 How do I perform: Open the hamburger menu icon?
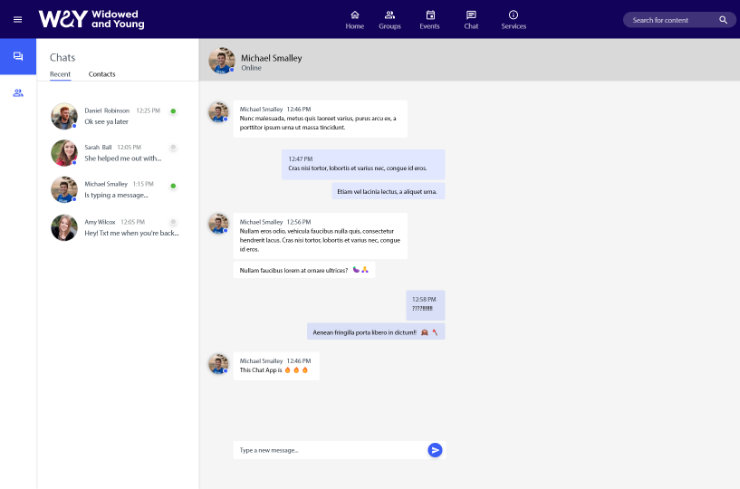tap(17, 19)
